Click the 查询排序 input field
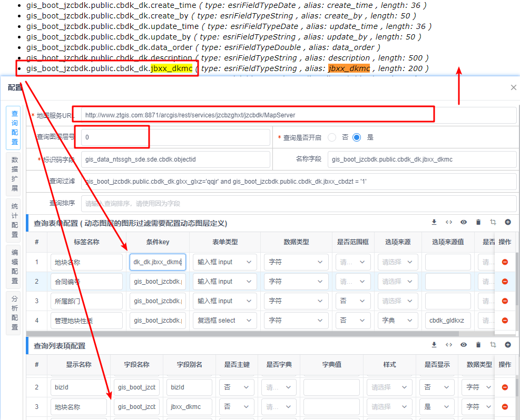Viewport: 520px width, 420px height. [298, 203]
